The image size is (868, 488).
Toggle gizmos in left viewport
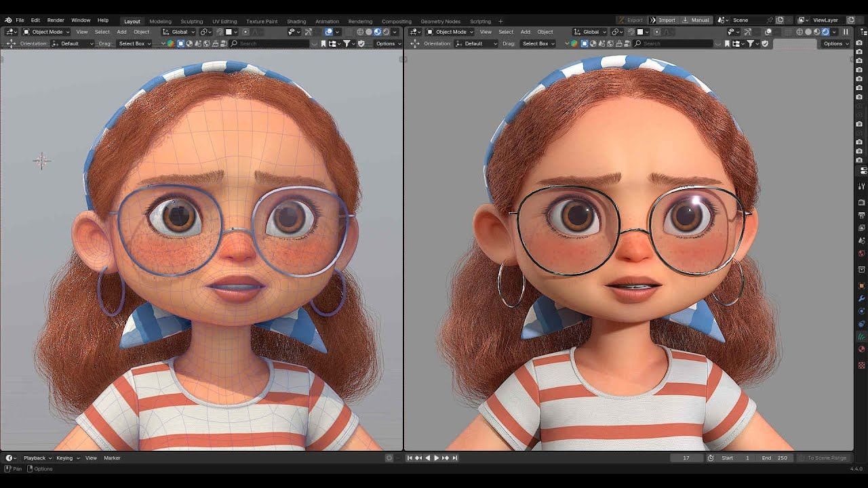point(308,32)
